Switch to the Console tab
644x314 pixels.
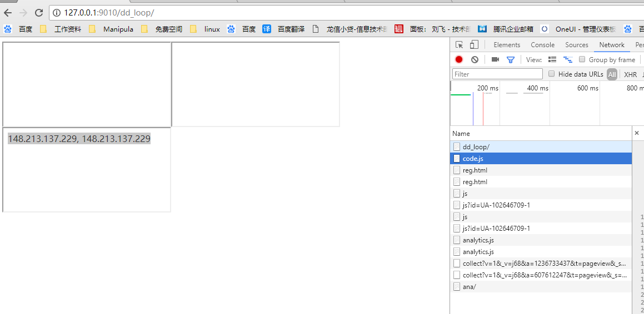[x=542, y=45]
